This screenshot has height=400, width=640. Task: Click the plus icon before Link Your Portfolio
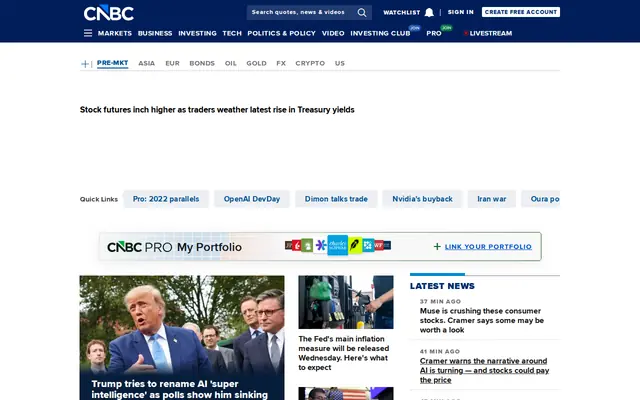[x=437, y=247]
